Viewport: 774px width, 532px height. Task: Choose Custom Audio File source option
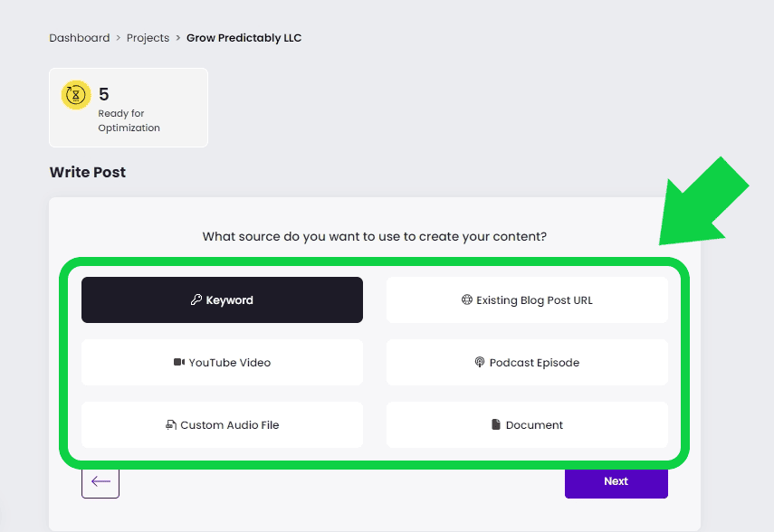[x=222, y=425]
